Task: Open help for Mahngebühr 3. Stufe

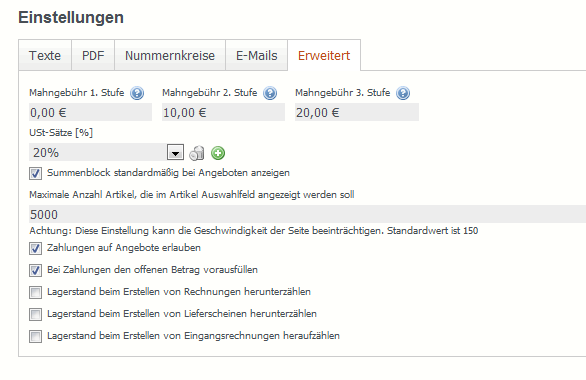Action: click(x=403, y=93)
